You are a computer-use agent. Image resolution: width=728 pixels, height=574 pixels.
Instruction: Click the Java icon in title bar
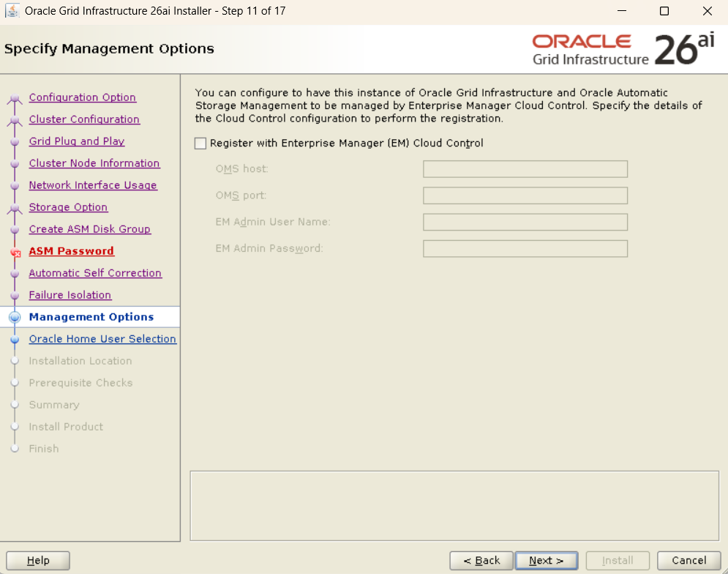[13, 11]
